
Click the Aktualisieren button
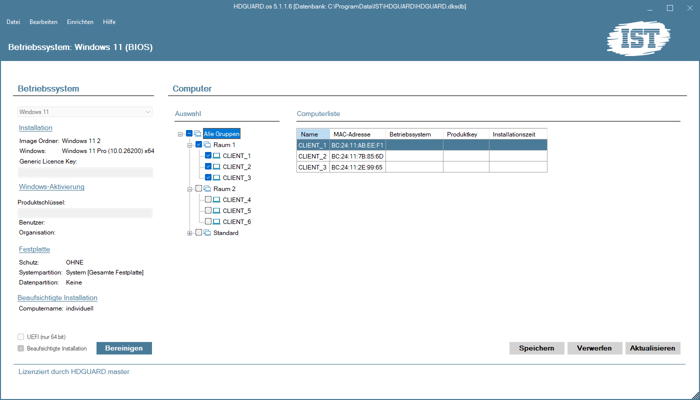pyautogui.click(x=653, y=348)
